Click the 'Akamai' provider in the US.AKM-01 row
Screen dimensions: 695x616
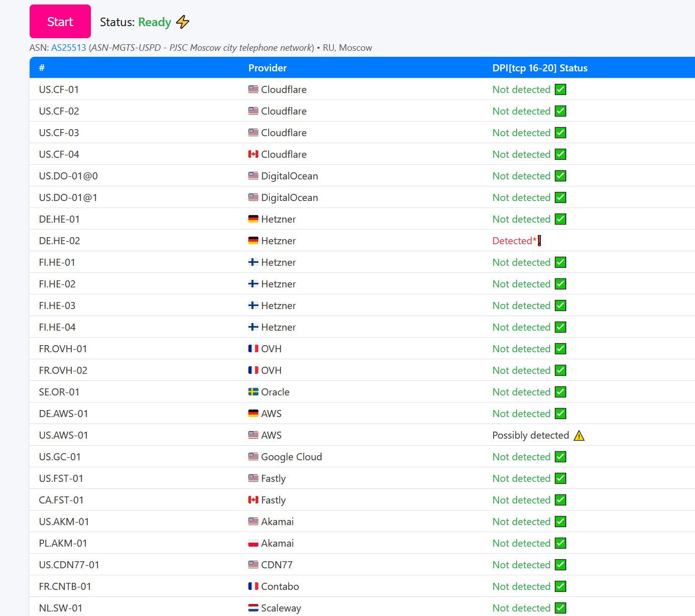pos(278,522)
